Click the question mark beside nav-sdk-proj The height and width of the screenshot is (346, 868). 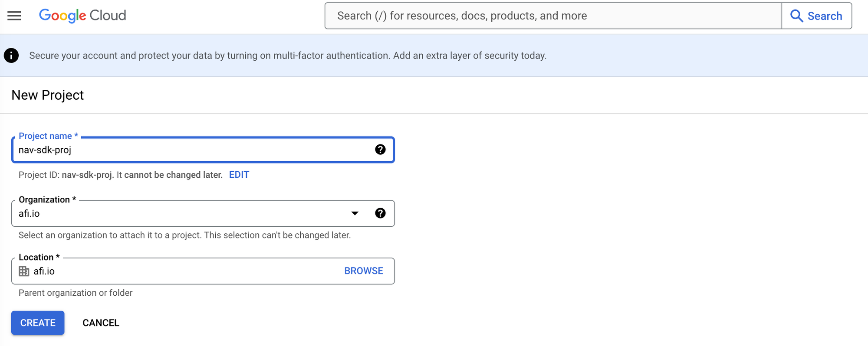tap(380, 150)
